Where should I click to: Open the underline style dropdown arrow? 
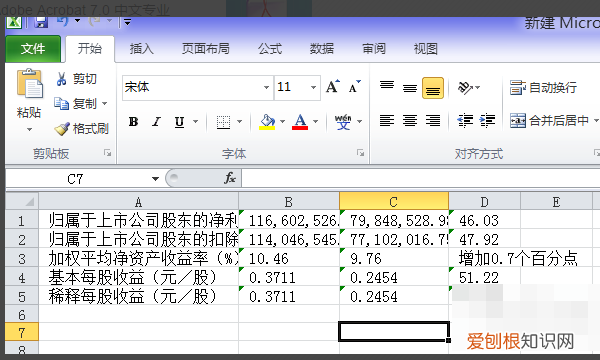(196, 122)
